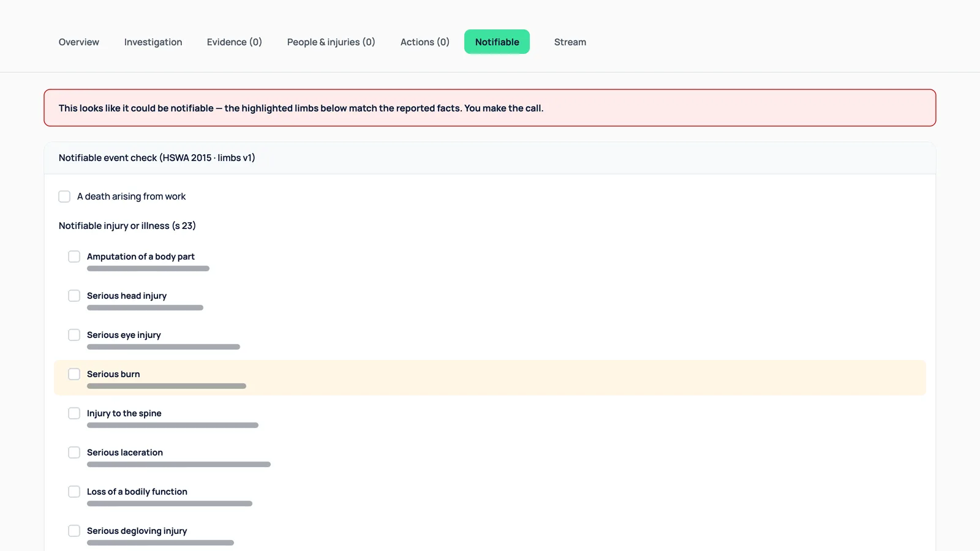
Task: Tick Loss of a bodily function
Action: click(x=74, y=492)
